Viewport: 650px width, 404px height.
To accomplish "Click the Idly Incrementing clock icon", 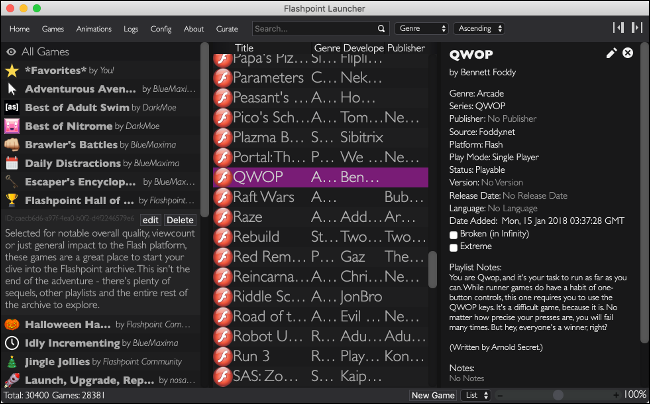I will [x=12, y=342].
